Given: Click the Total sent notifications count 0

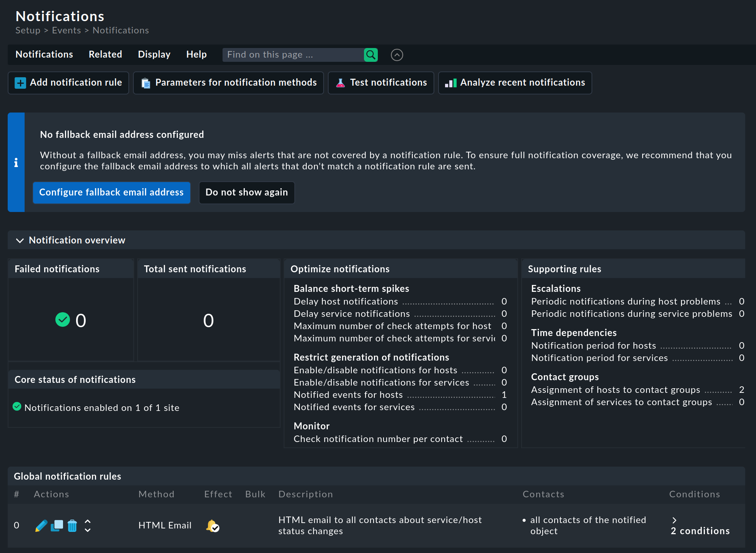Looking at the screenshot, I should [208, 320].
